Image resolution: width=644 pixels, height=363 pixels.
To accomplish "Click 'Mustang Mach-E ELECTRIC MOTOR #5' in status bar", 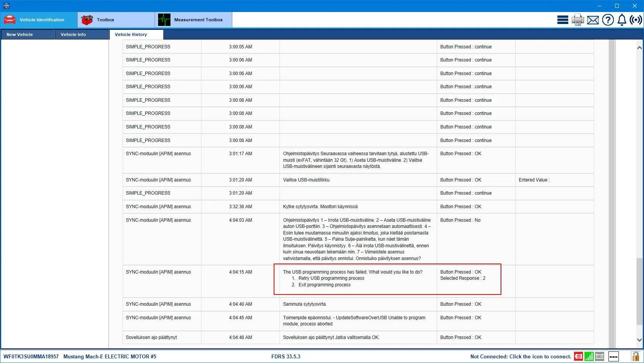I will [x=110, y=356].
